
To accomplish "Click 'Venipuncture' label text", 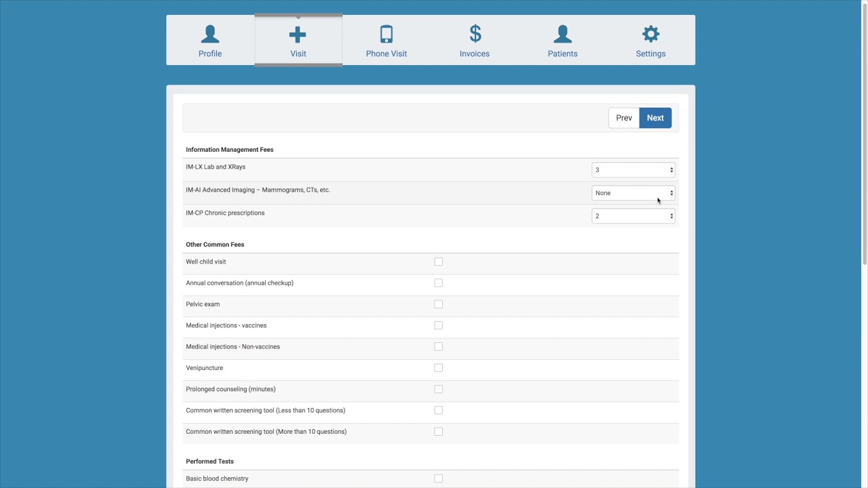I will 204,368.
